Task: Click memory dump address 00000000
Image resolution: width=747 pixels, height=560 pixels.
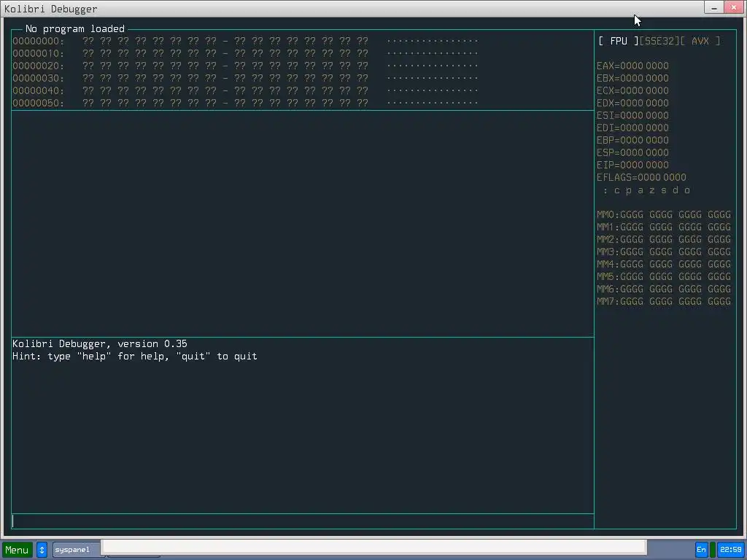Action: [38, 41]
